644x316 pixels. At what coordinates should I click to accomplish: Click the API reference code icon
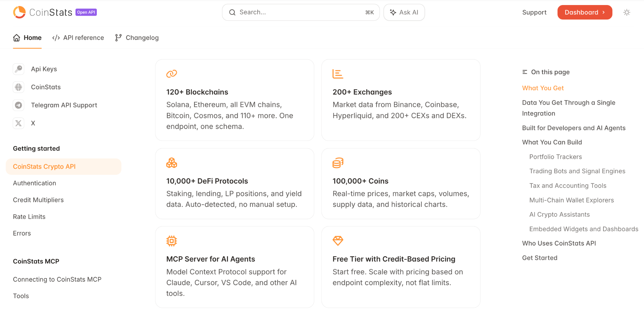[56, 38]
